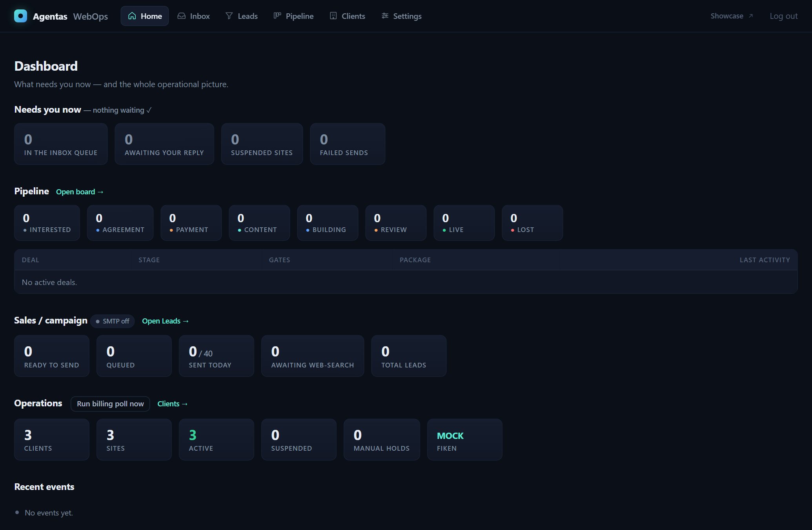
Task: Click the Settings sliders icon
Action: pos(385,16)
